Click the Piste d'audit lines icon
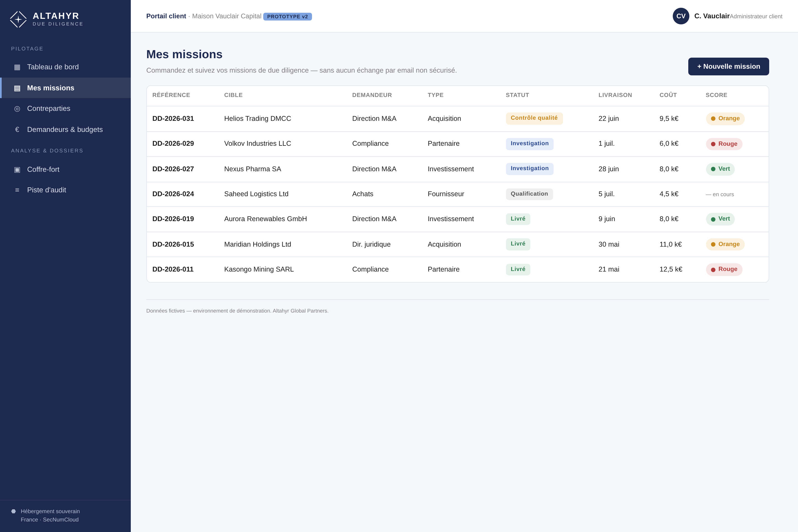Viewport: 798px width, 532px height. click(x=17, y=190)
